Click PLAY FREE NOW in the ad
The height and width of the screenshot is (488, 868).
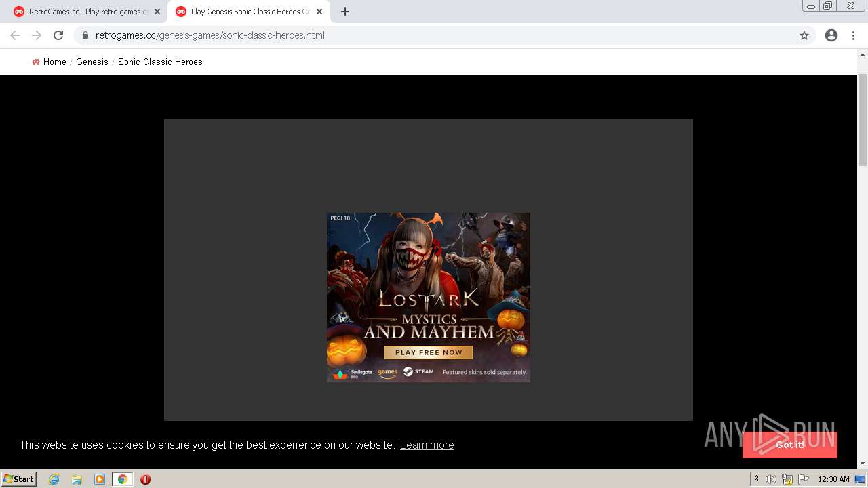point(429,352)
